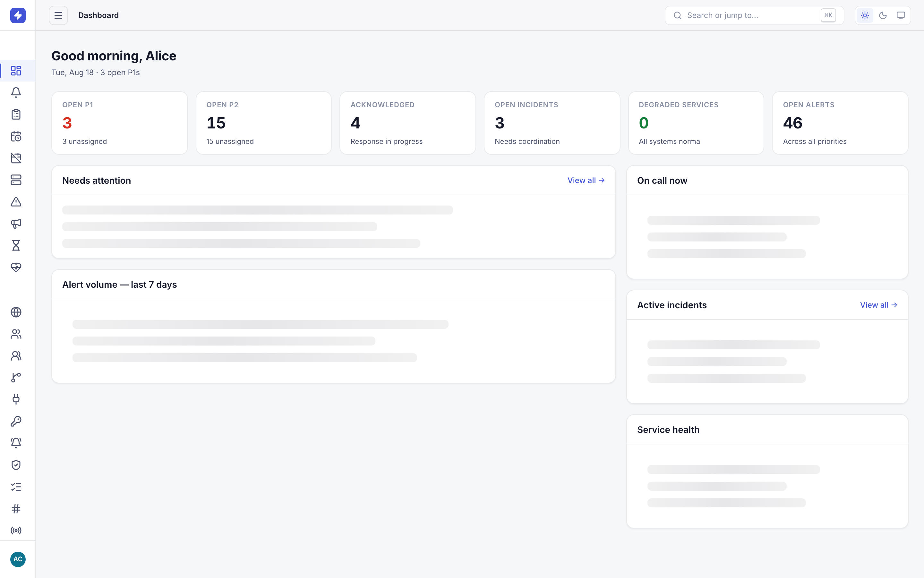The height and width of the screenshot is (578, 924).
Task: Open the calendar-clock schedule icon
Action: pyautogui.click(x=16, y=136)
